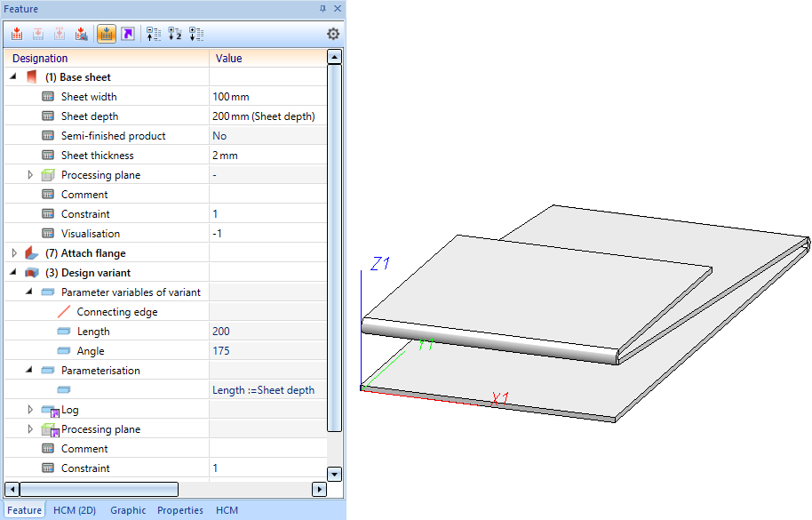Click the first red feature toolbar icon

(17, 34)
